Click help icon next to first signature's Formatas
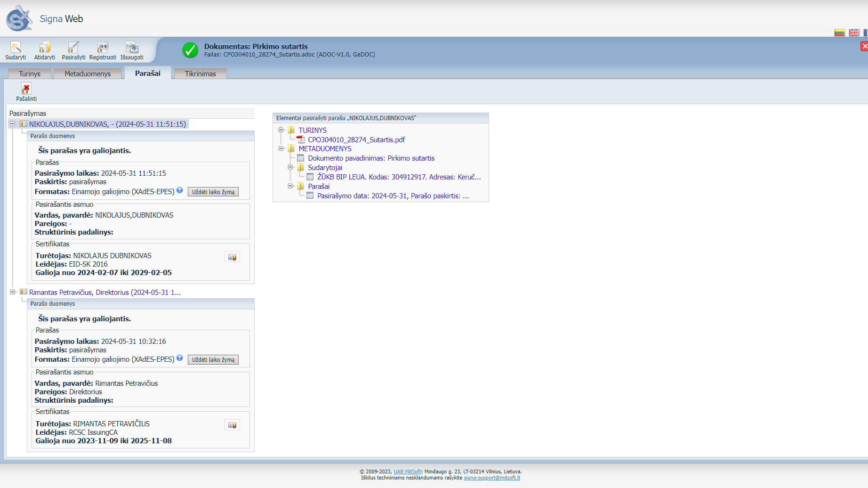 (x=180, y=190)
